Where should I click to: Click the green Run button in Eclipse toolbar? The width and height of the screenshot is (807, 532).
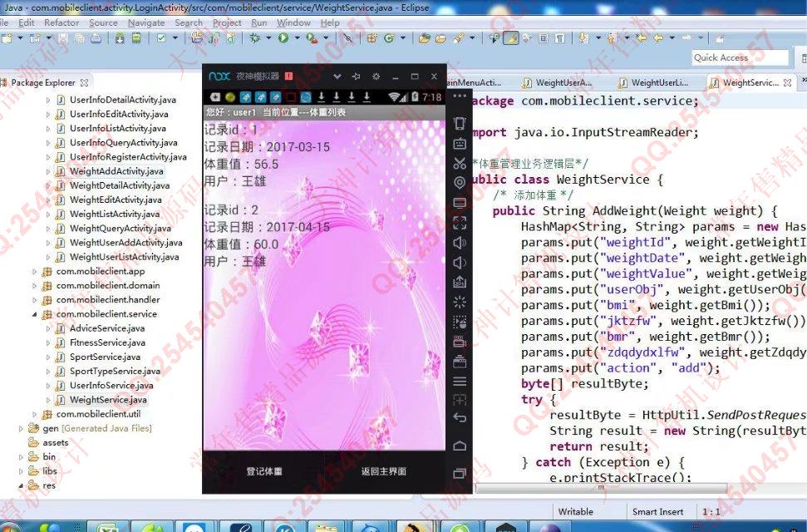coord(284,38)
